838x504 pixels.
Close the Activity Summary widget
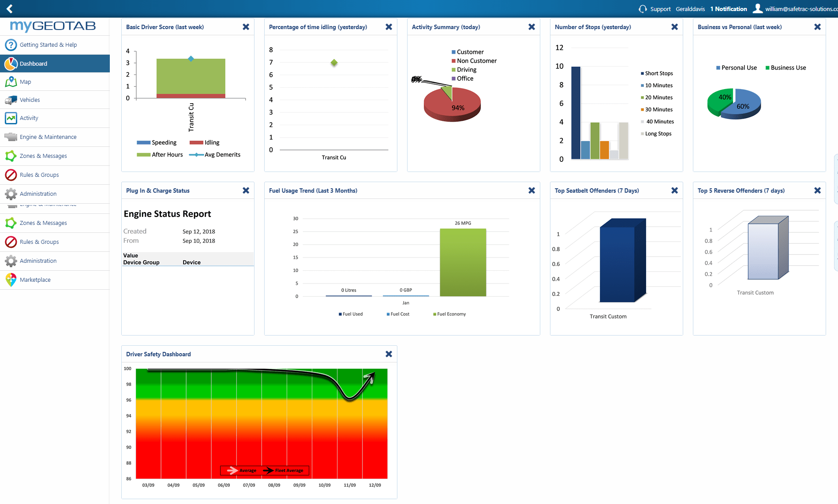click(532, 27)
